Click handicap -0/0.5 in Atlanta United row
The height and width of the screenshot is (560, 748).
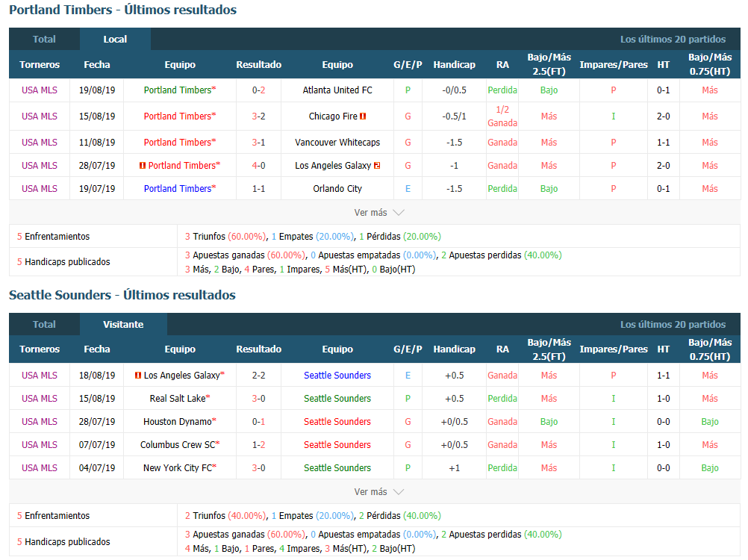click(454, 90)
